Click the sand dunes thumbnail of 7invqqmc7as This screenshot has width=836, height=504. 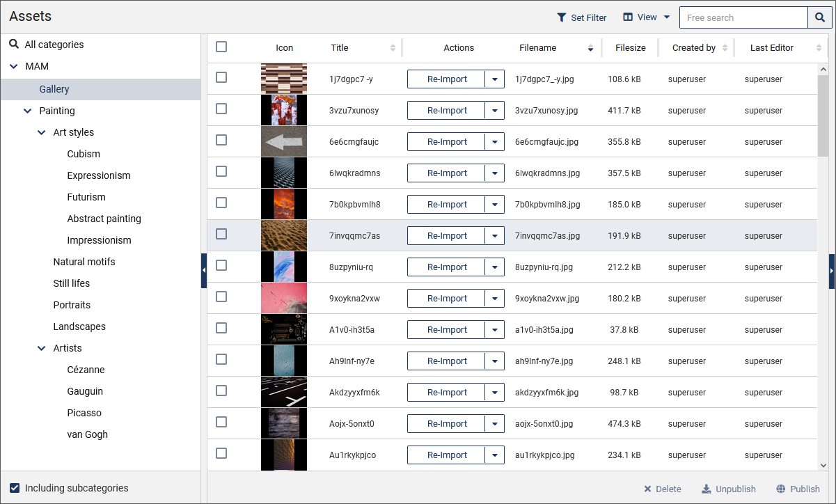click(284, 235)
